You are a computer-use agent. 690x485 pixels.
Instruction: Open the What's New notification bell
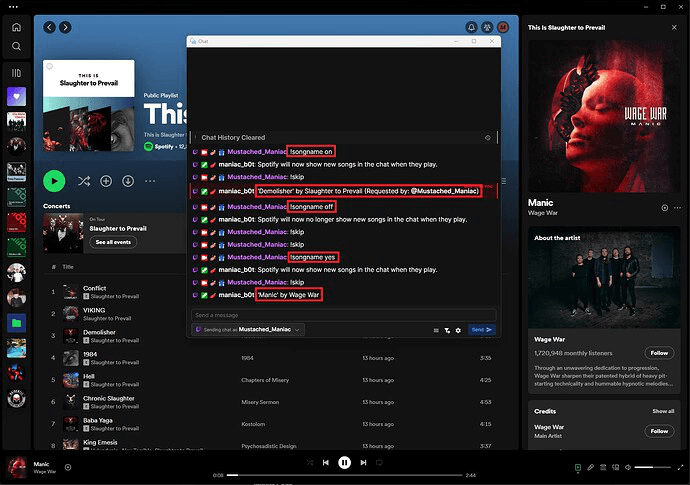(471, 27)
